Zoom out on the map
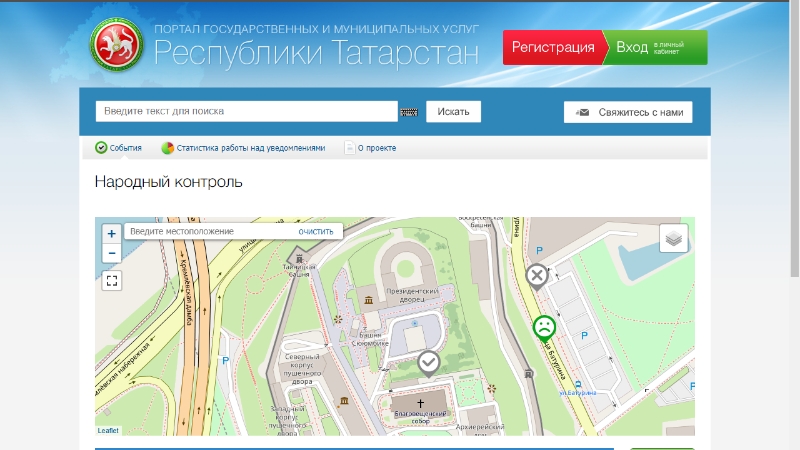This screenshot has height=450, width=800. 112,254
